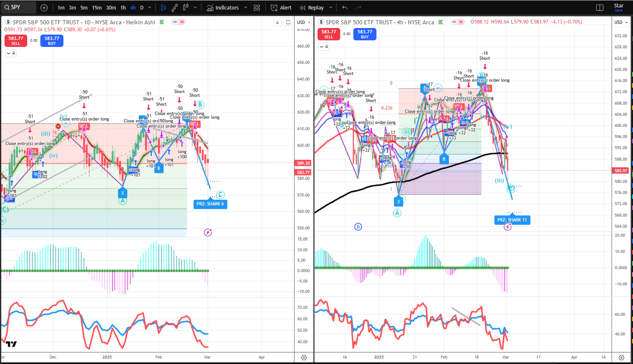Start bar Replay mode
This screenshot has height=364, width=633.
click(312, 7)
